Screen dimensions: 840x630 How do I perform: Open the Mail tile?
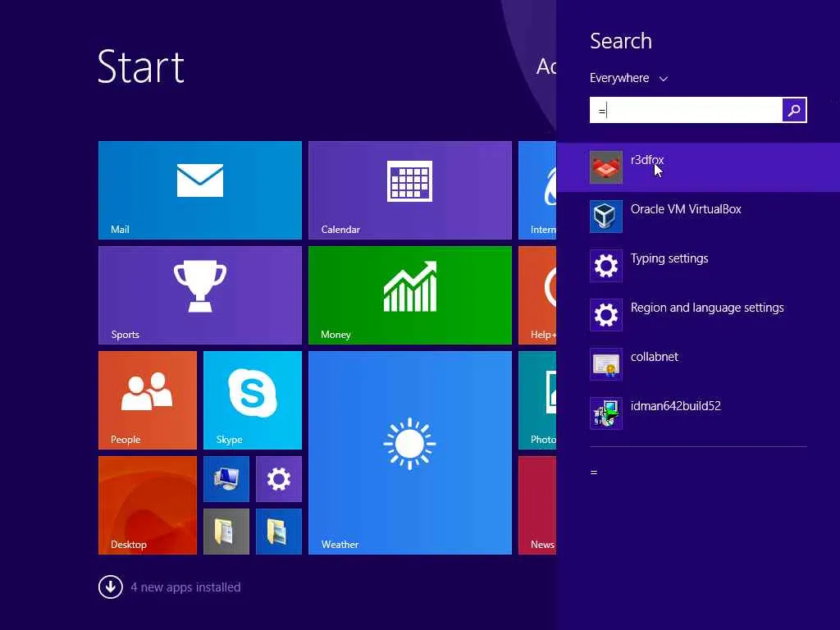200,190
